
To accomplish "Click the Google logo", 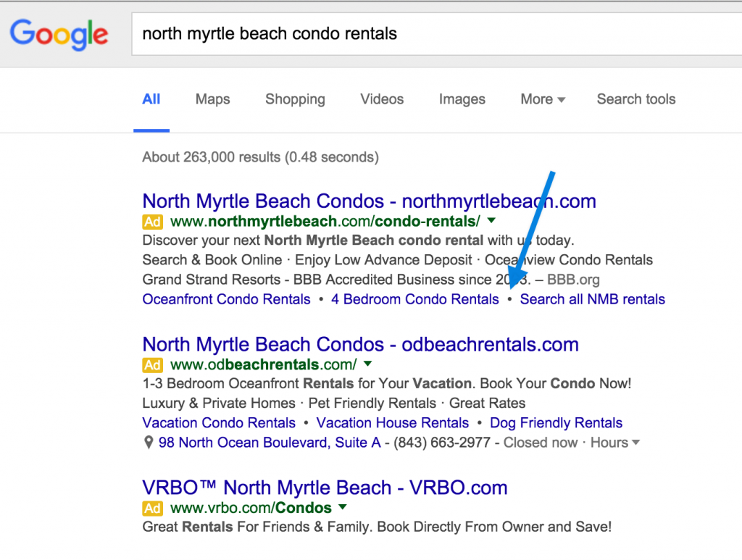I will click(x=58, y=33).
